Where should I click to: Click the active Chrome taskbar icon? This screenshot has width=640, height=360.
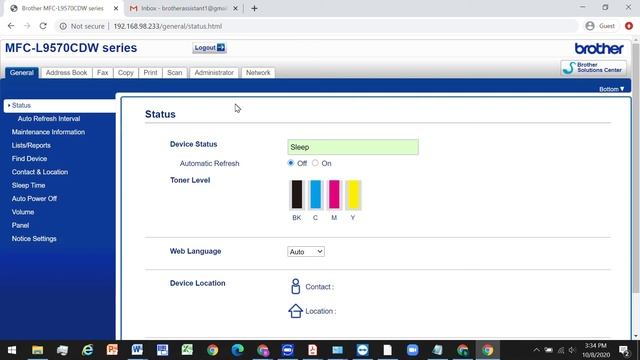(x=487, y=350)
